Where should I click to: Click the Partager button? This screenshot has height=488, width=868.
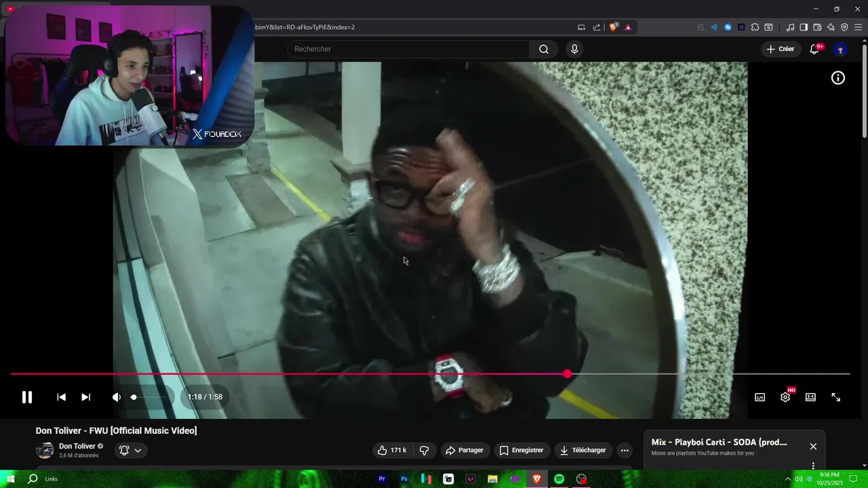coord(465,450)
